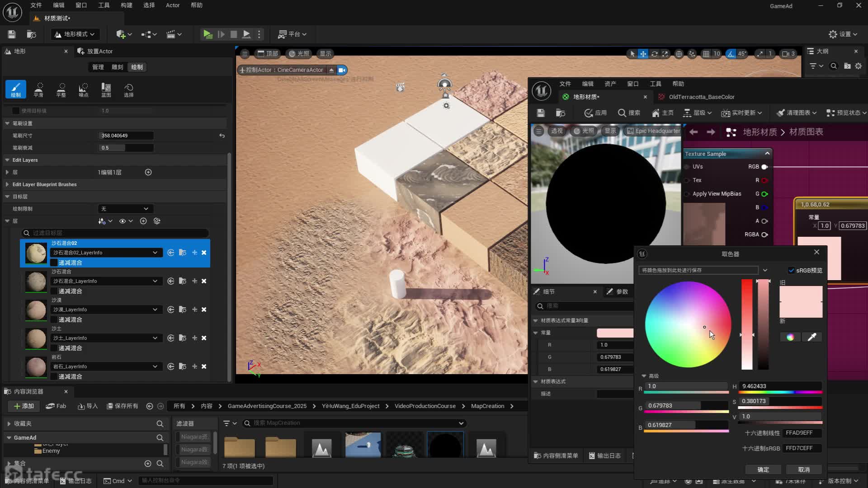868x488 pixels.
Task: Delete the 沙漠 layer info with X icon
Action: pyautogui.click(x=204, y=310)
